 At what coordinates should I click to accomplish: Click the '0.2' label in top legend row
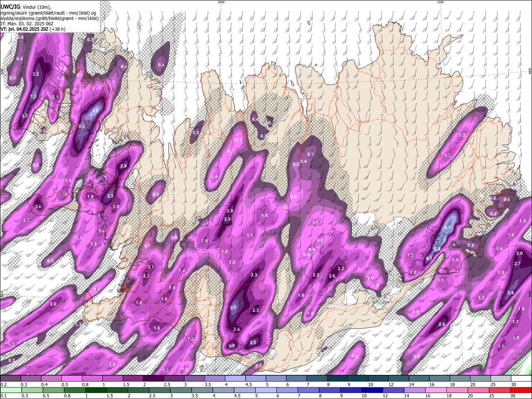tap(3, 384)
